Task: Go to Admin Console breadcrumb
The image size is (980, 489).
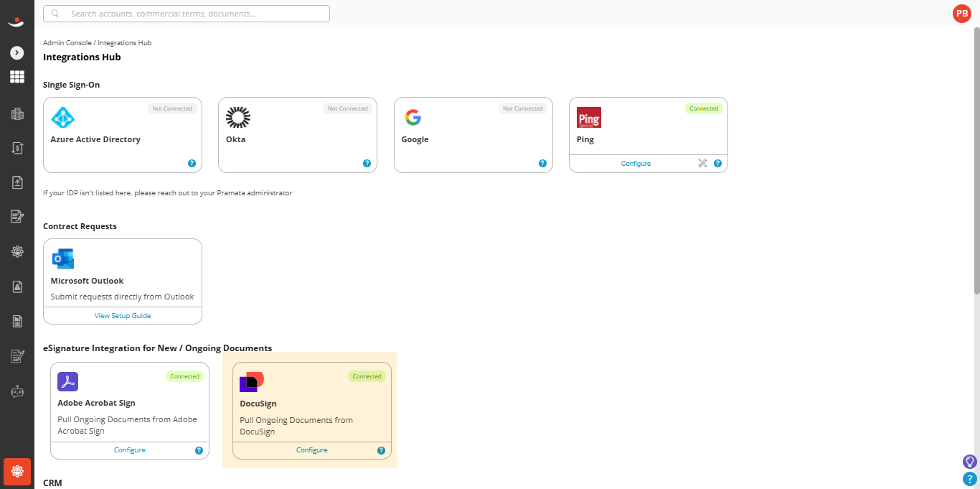Action: click(x=67, y=43)
